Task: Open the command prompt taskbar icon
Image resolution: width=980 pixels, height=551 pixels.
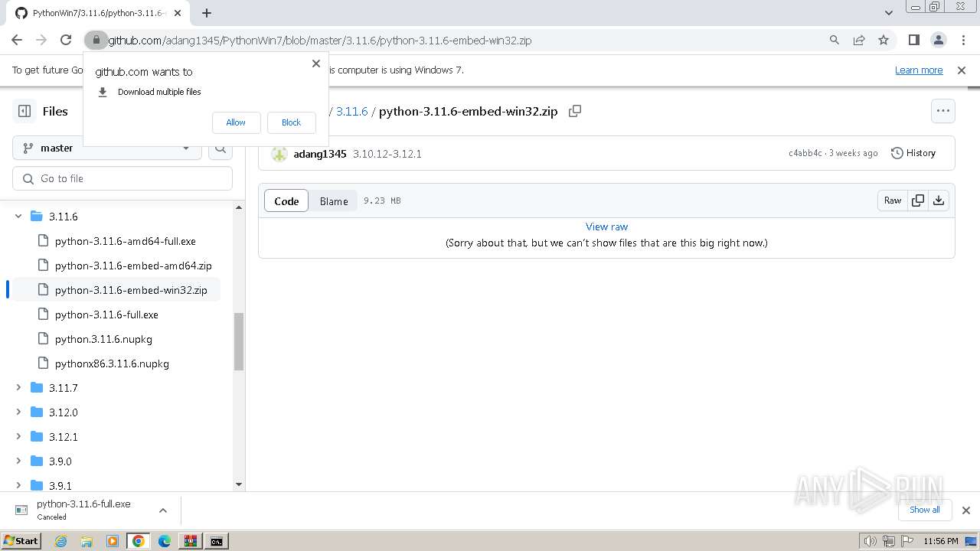Action: (217, 541)
